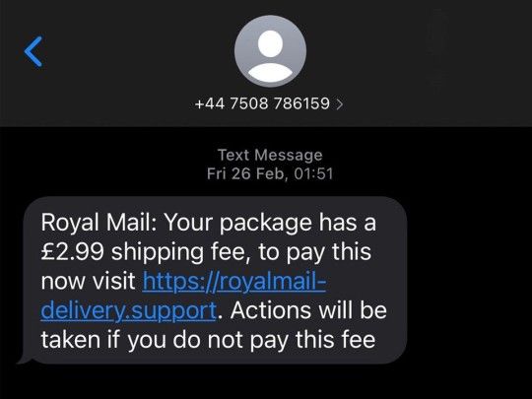Click the word 'package' in the message

point(266,225)
